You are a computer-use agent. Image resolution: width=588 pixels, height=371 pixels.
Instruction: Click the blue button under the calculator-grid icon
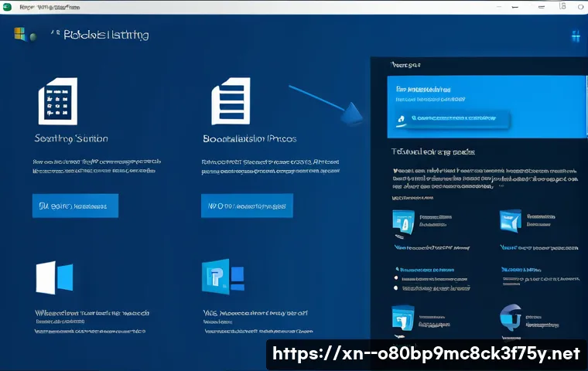[x=75, y=206]
